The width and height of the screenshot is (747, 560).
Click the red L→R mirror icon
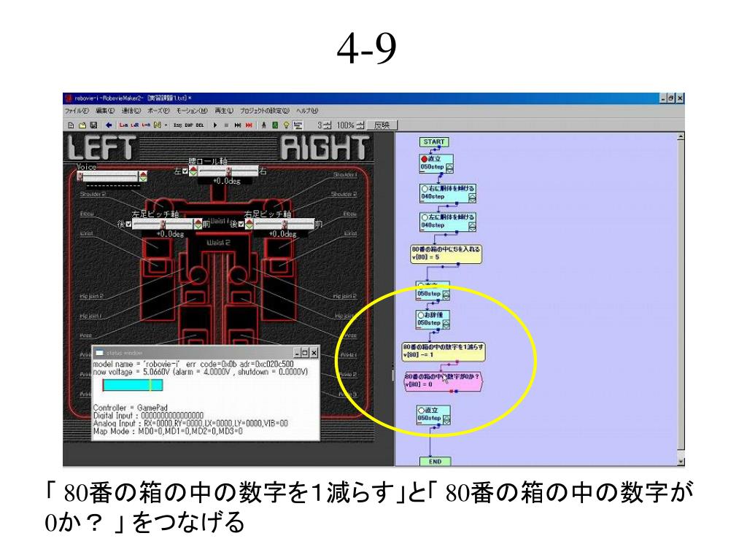(123, 125)
